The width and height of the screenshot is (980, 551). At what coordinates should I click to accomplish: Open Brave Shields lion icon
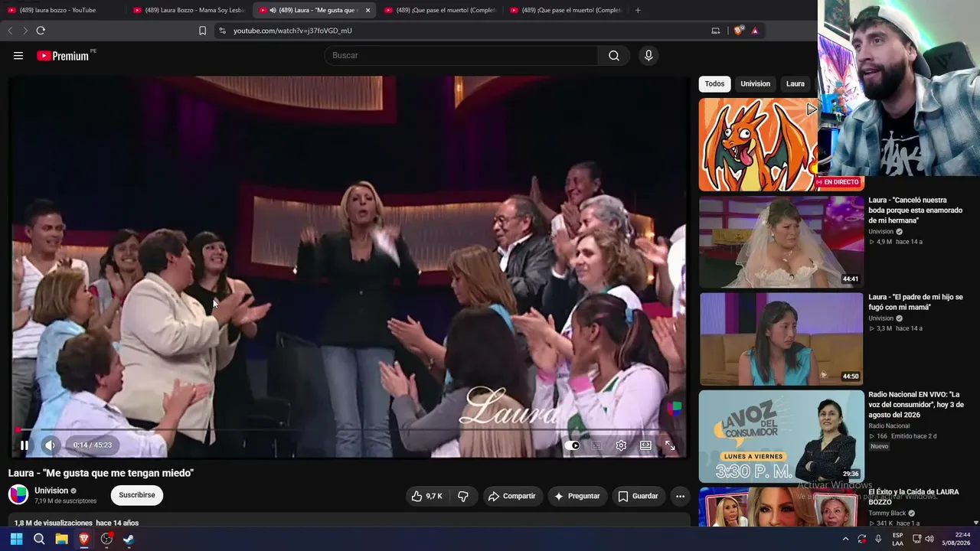[x=738, y=31]
